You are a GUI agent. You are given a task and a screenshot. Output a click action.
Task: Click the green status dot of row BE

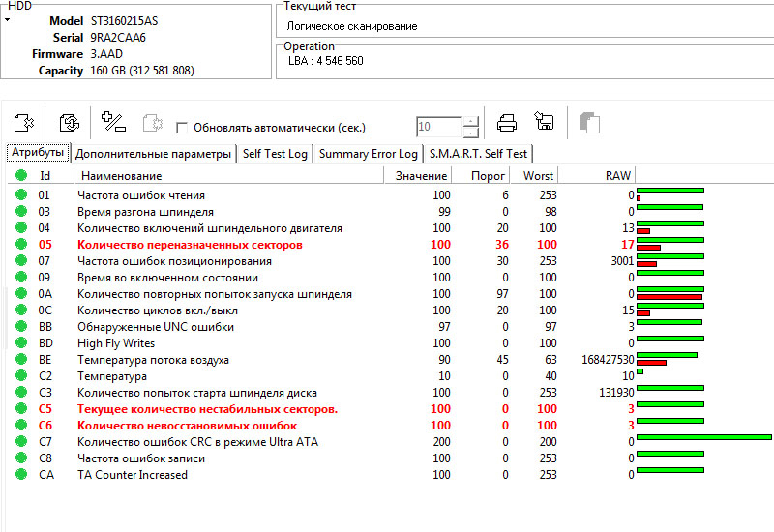pos(20,359)
